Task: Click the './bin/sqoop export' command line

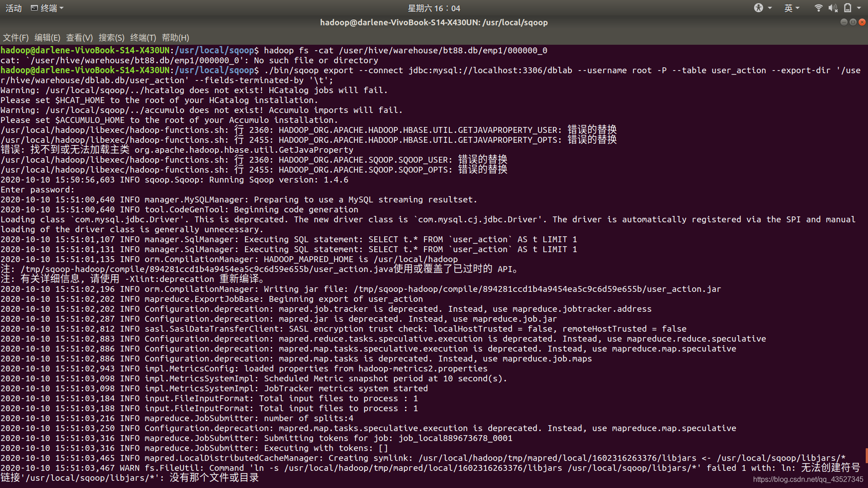Action: click(430, 75)
